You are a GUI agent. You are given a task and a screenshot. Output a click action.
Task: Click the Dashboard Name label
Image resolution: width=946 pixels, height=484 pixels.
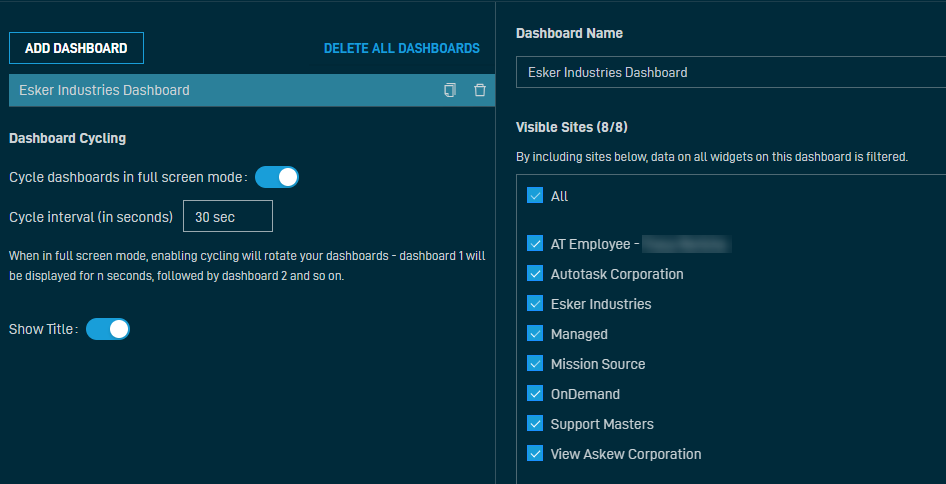[x=570, y=34]
